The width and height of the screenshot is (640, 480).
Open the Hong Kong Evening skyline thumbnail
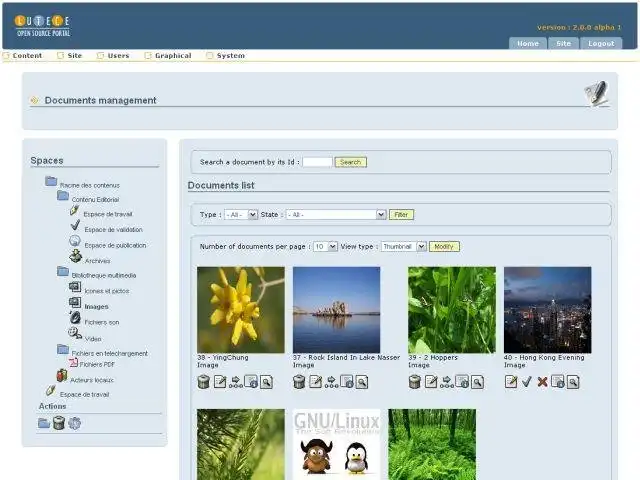click(547, 310)
